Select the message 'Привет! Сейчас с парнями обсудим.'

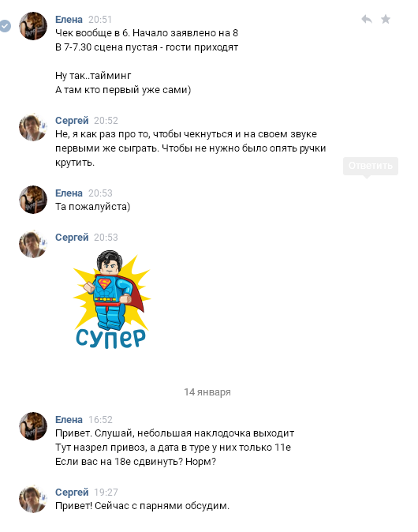point(143,505)
